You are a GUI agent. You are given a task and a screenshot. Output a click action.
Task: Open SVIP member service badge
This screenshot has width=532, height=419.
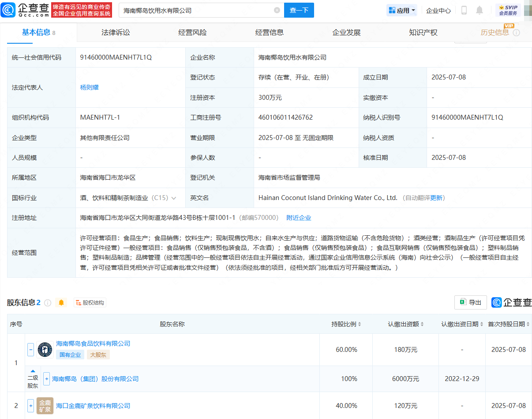508,10
